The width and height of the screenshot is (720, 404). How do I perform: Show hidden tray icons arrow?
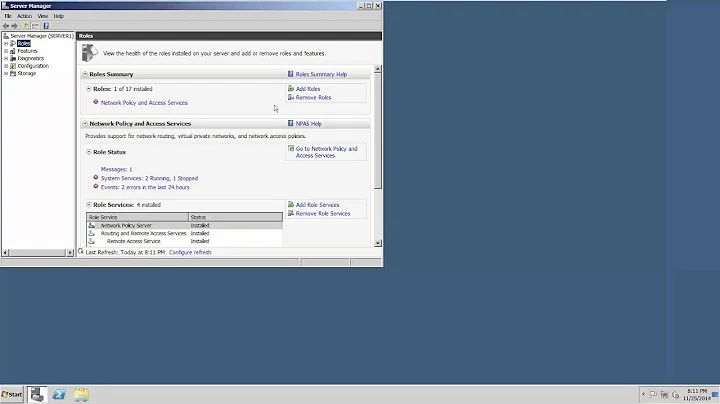pyautogui.click(x=643, y=394)
